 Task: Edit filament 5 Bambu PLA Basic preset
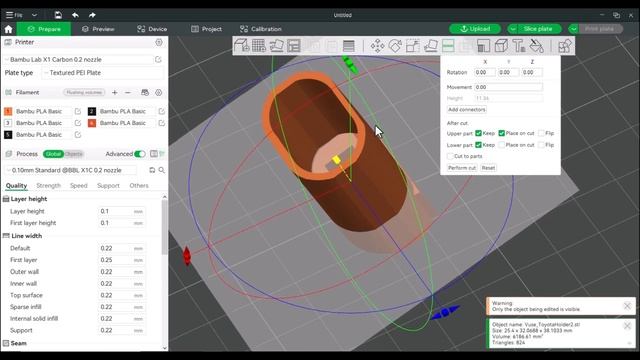(78, 134)
